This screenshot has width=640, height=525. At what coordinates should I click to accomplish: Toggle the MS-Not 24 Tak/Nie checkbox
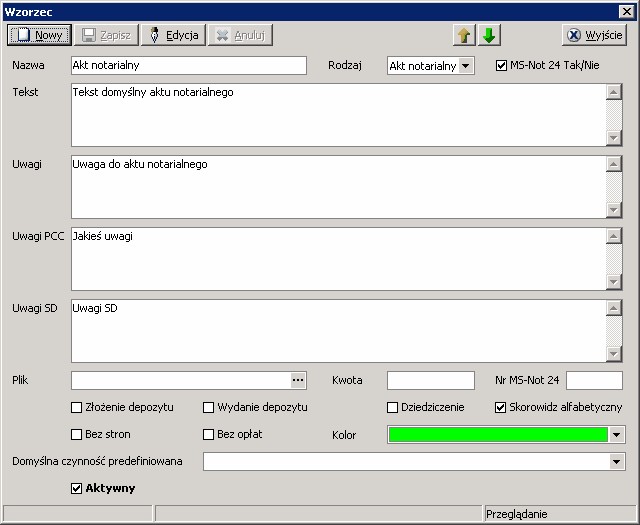[502, 66]
